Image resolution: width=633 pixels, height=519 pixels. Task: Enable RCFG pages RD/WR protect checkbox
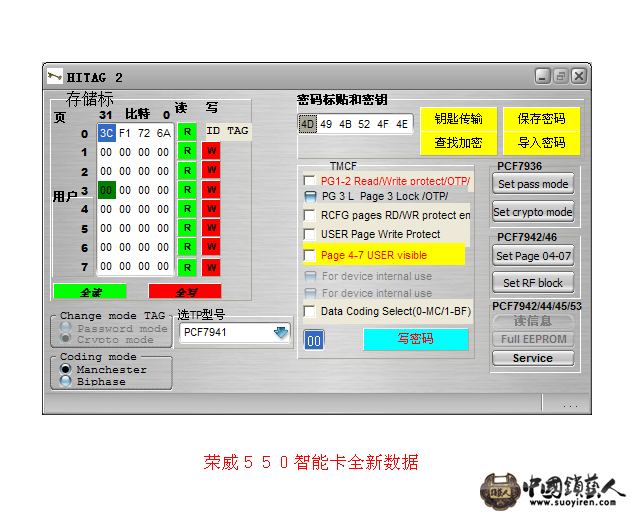pos(310,215)
